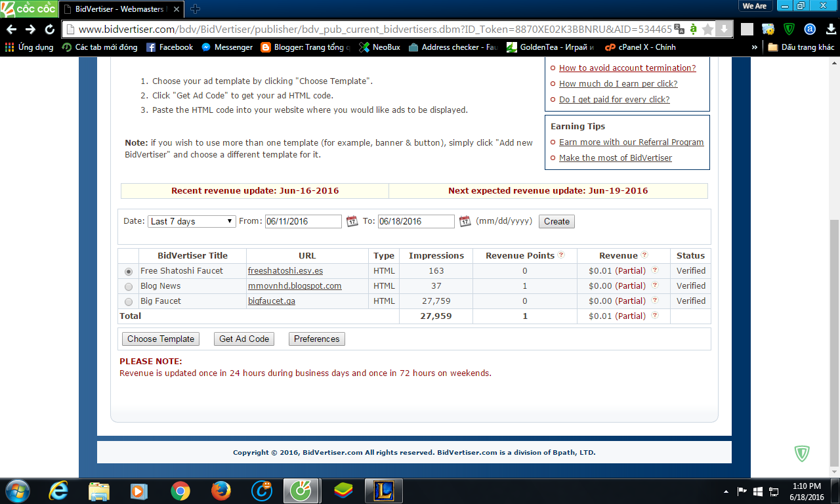Select the Free Shatoshi Faucet radio button
Screen dimensions: 840x504
pos(128,271)
